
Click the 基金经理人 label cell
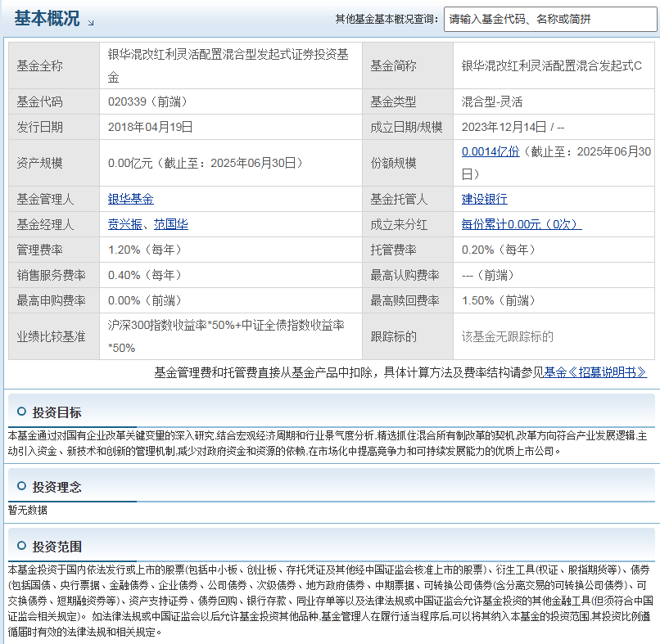(x=54, y=224)
